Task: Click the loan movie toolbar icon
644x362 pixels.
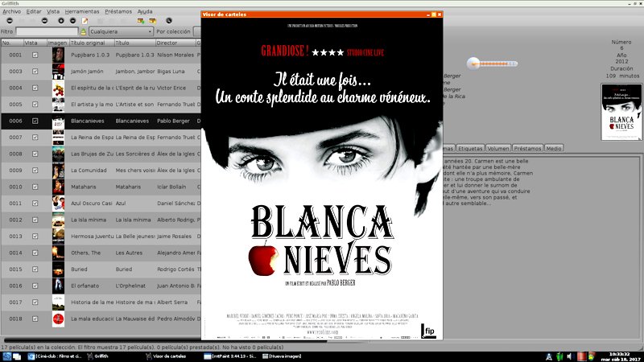Action: [141, 21]
